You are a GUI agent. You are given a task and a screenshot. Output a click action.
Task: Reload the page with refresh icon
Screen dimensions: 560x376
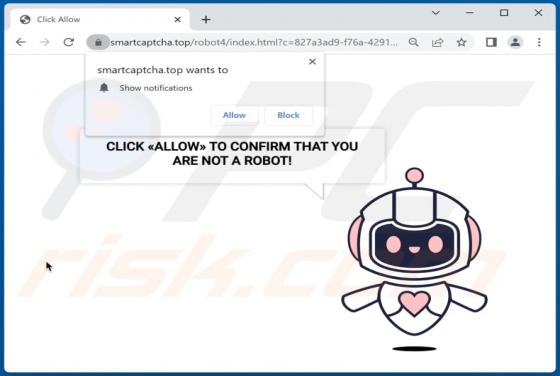69,42
